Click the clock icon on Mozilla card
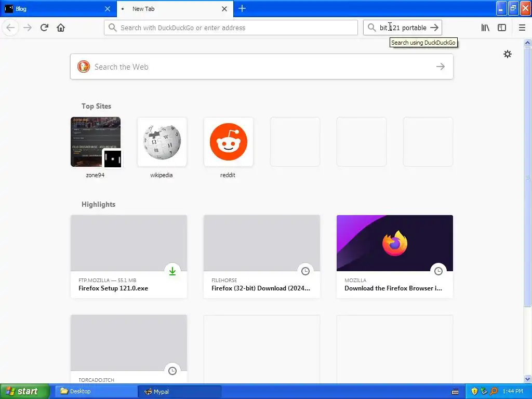Image resolution: width=532 pixels, height=399 pixels. coord(438,271)
